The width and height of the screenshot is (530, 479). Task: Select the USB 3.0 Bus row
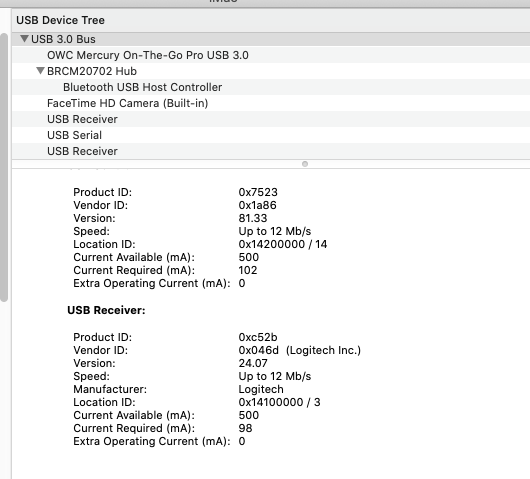pyautogui.click(x=271, y=39)
